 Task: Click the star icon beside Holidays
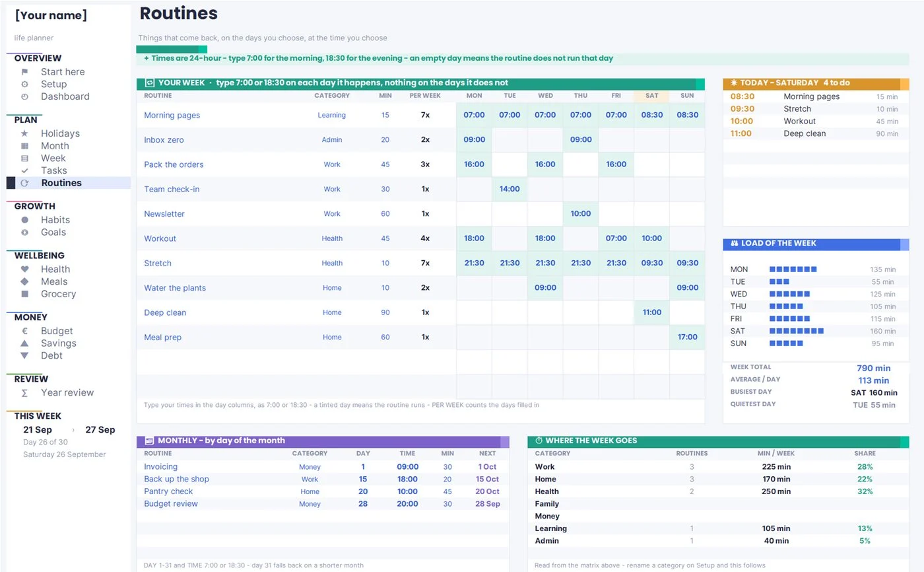coord(24,133)
